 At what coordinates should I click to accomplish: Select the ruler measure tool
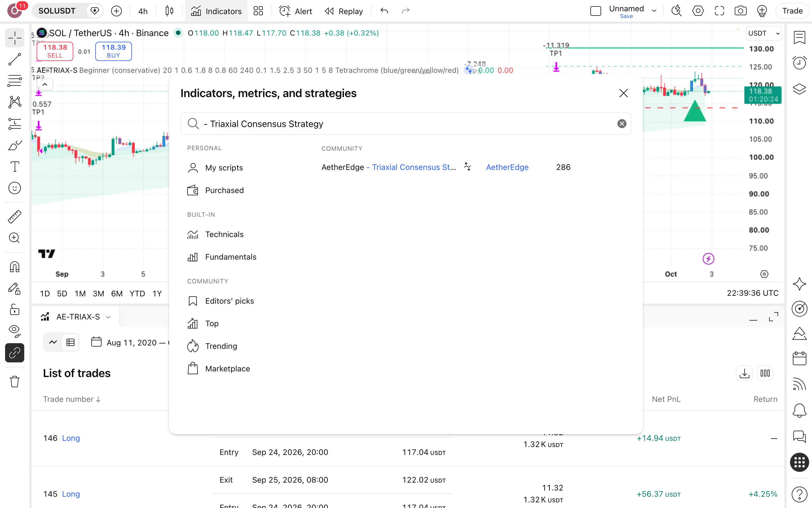tap(14, 217)
